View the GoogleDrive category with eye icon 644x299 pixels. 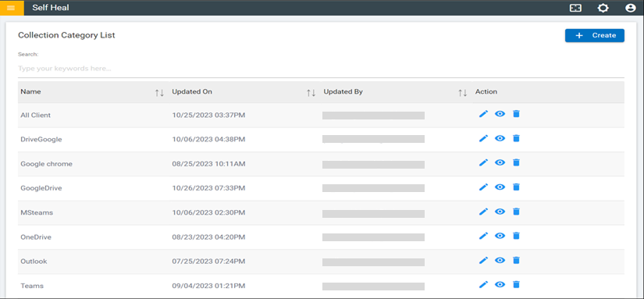[500, 187]
